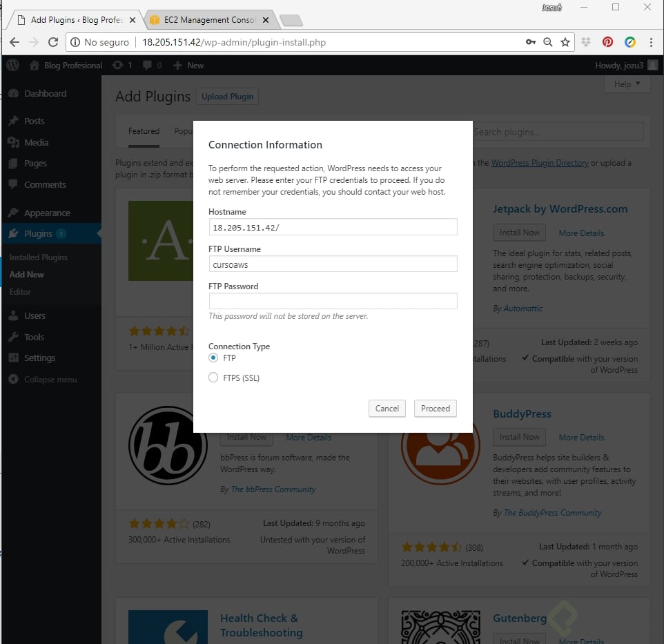Reload the page with the refresh icon
The height and width of the screenshot is (644, 664).
pos(53,42)
